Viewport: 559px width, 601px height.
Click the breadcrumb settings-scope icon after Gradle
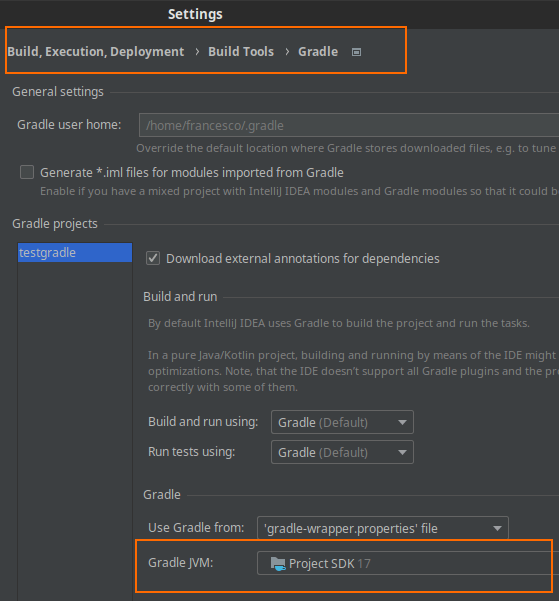(356, 52)
